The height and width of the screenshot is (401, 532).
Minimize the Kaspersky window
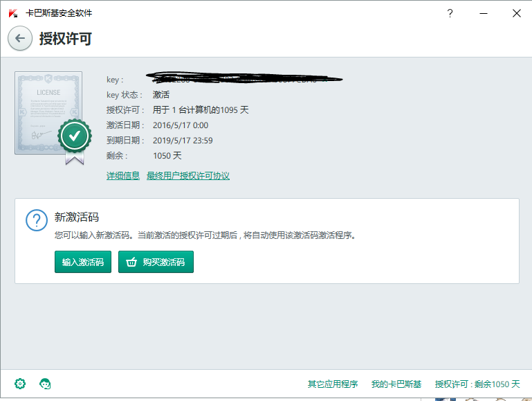(x=484, y=13)
